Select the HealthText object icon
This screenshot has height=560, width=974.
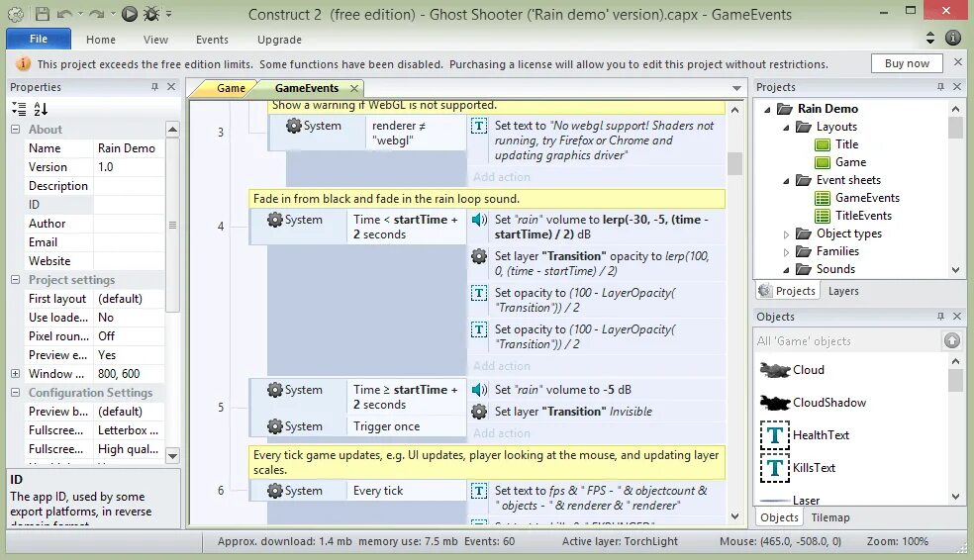(775, 435)
